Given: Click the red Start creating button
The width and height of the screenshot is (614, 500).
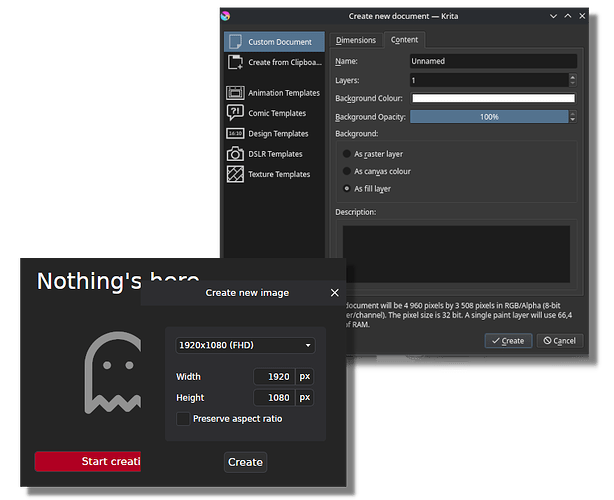Looking at the screenshot, I should click(x=88, y=461).
